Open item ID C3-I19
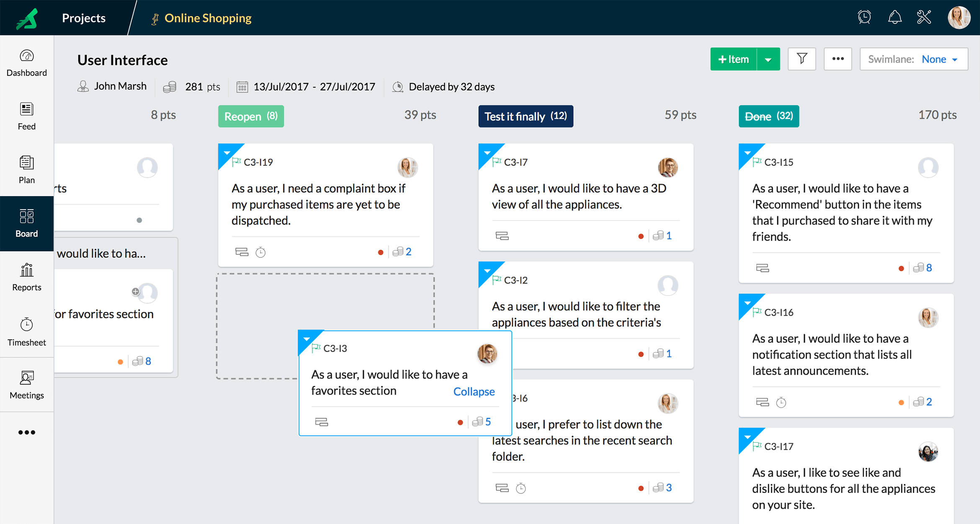The height and width of the screenshot is (524, 980). (258, 162)
